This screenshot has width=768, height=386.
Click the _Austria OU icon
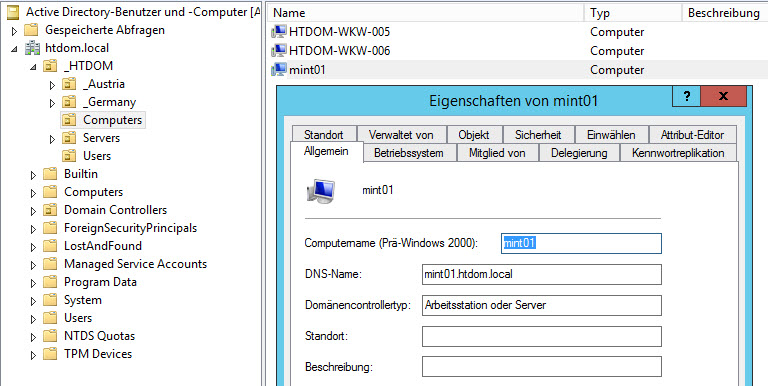pos(69,84)
